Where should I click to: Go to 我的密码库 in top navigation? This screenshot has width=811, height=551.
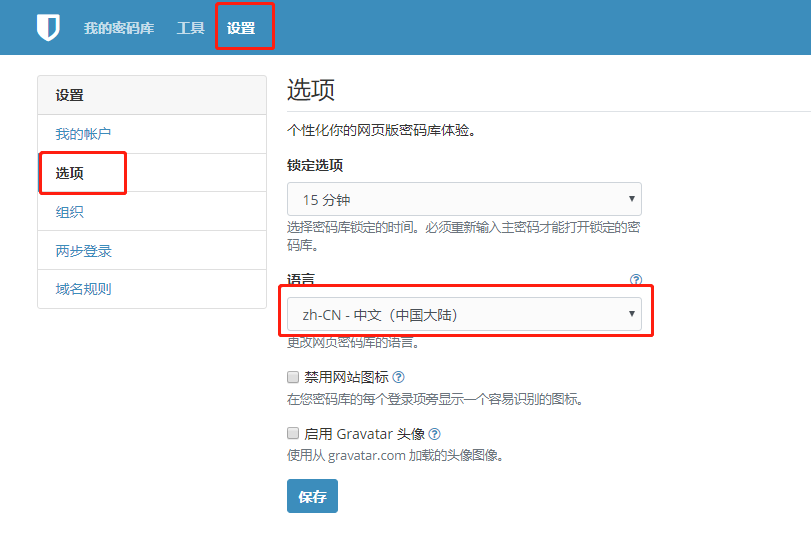click(x=119, y=28)
